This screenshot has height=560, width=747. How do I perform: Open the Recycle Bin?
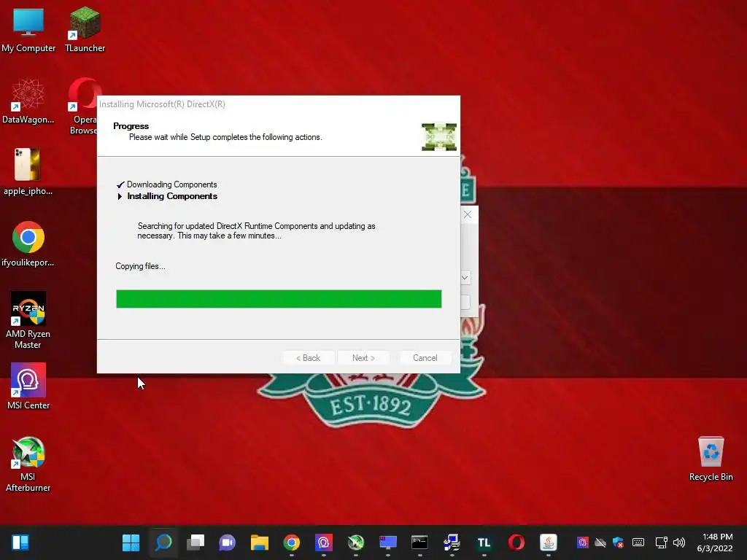[711, 458]
